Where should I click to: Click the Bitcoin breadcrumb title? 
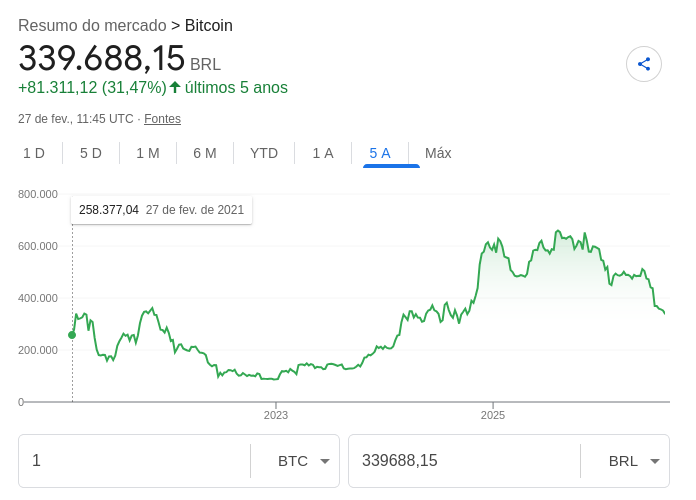209,25
